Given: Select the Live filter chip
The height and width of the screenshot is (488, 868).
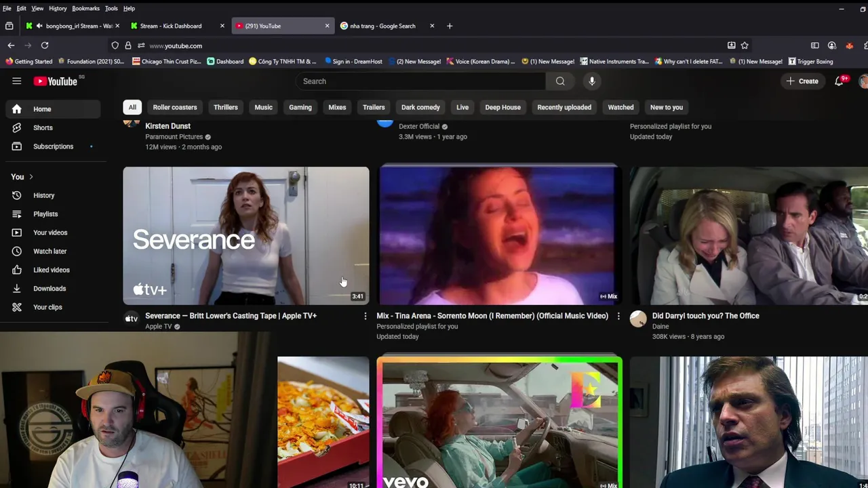Looking at the screenshot, I should tap(462, 107).
